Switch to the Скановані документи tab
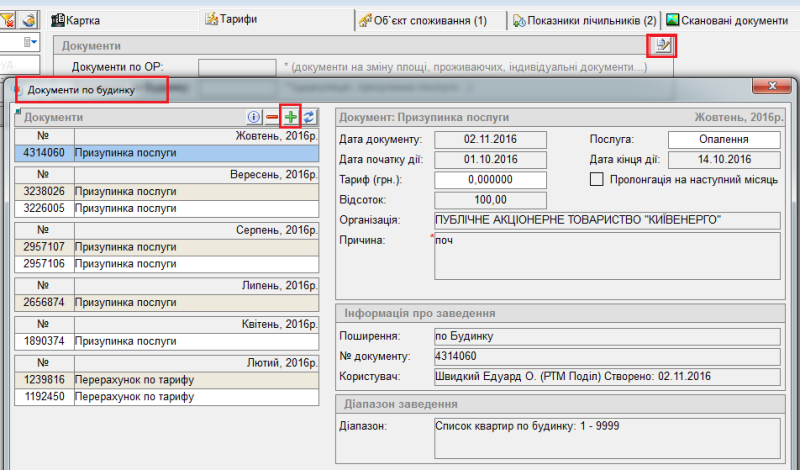The height and width of the screenshot is (470, 800). point(733,20)
